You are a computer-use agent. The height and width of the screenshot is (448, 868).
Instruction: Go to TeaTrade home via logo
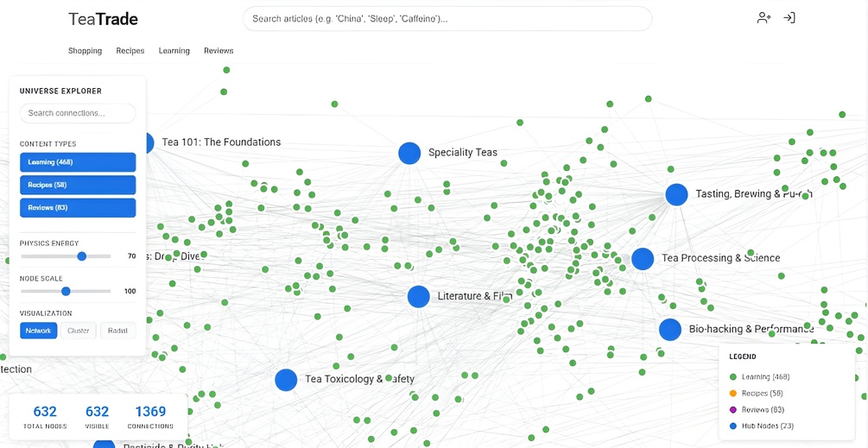click(103, 19)
